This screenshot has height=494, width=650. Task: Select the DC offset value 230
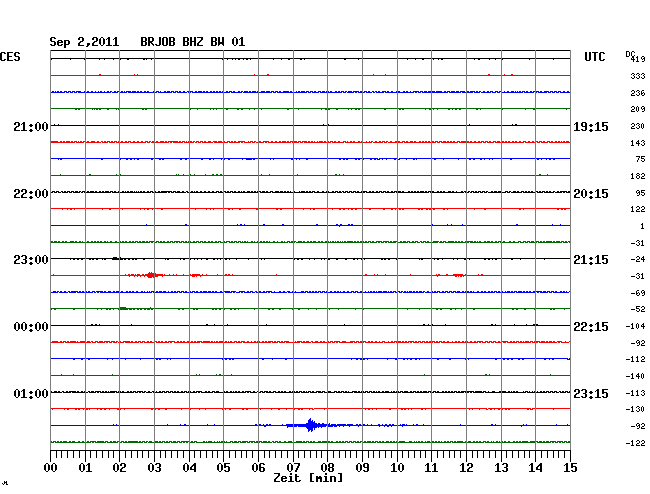pos(638,126)
